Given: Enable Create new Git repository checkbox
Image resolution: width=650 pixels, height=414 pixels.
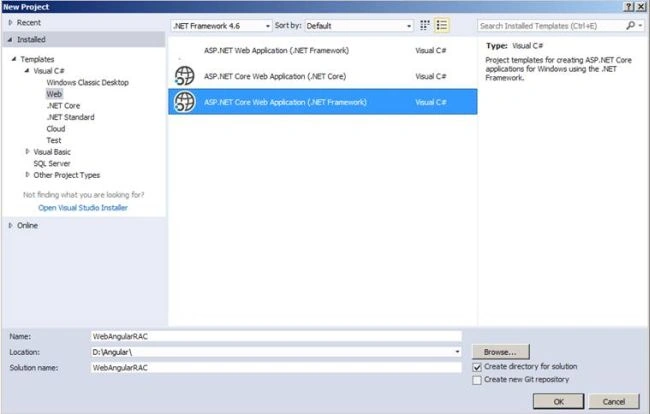Looking at the screenshot, I should click(x=477, y=380).
